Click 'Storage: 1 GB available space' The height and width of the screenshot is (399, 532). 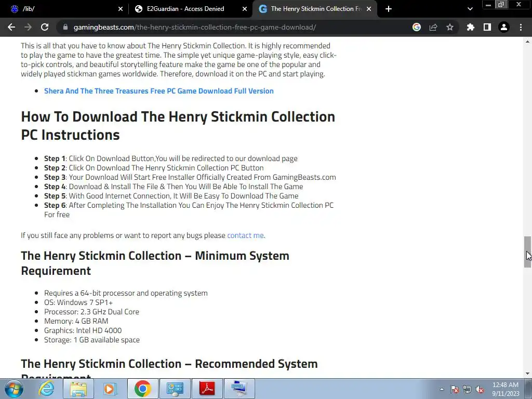(92, 340)
